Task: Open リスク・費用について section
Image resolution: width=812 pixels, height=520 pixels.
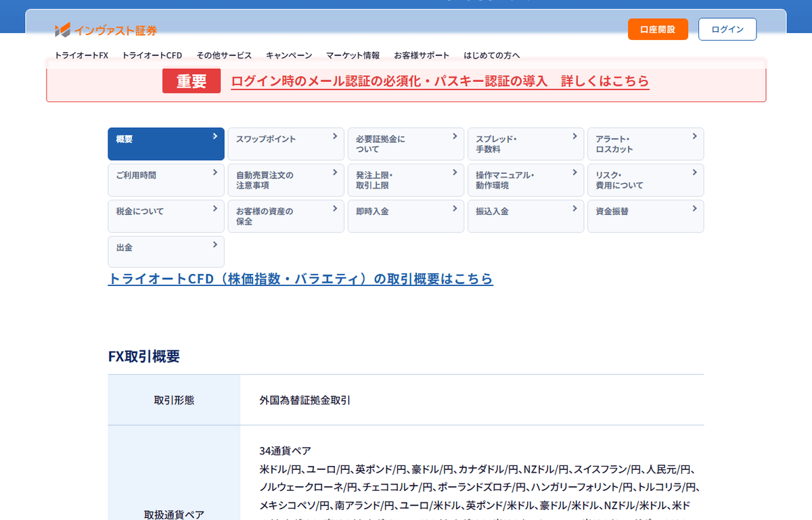Action: click(x=646, y=180)
